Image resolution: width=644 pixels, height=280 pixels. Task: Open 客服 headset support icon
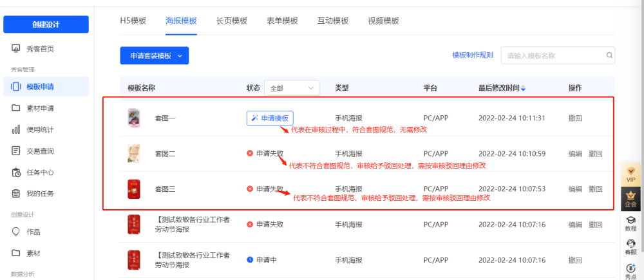[630, 247]
